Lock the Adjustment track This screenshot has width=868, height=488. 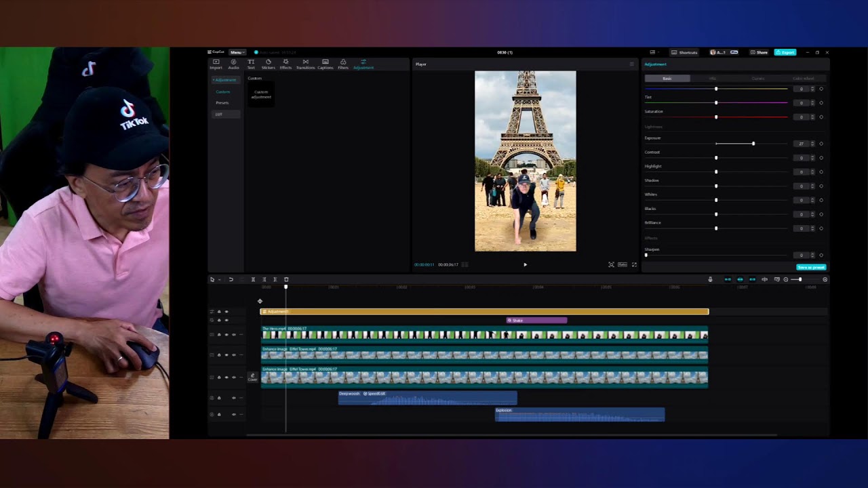[x=219, y=312]
